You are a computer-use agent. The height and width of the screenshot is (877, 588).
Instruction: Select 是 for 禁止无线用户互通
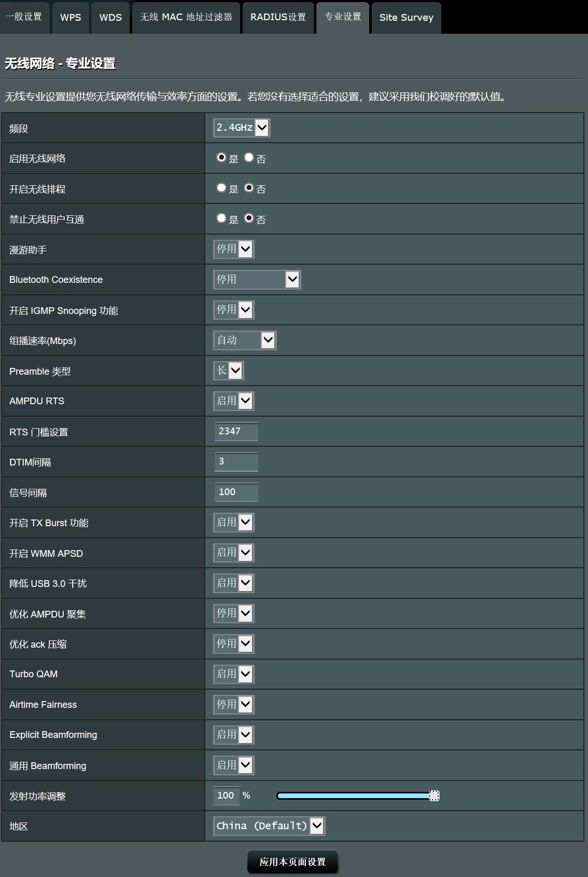click(221, 218)
